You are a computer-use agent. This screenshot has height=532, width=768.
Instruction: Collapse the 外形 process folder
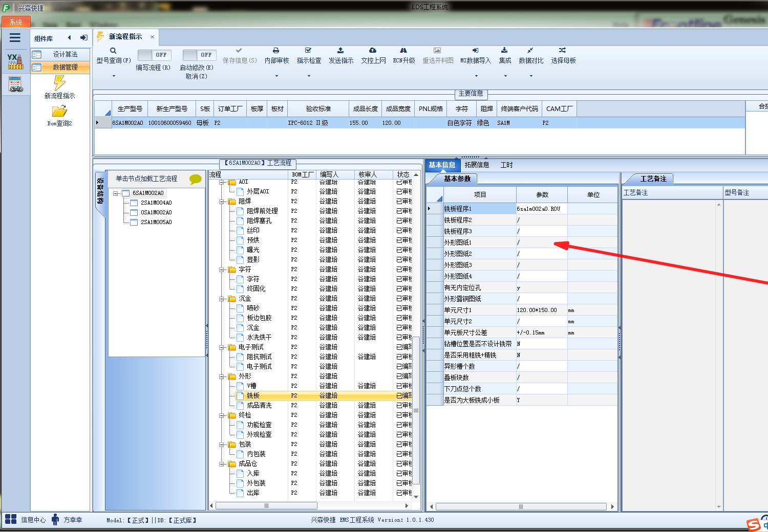[223, 376]
